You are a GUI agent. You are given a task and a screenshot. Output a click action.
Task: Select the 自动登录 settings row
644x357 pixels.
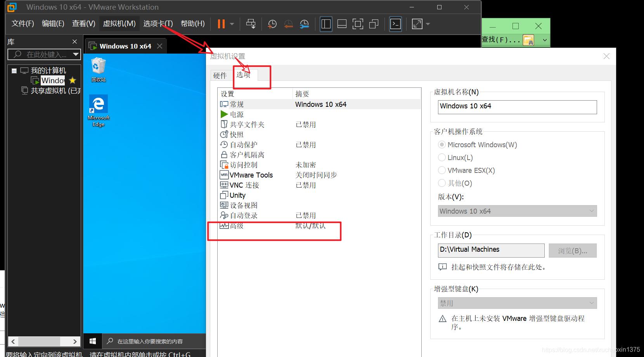click(x=319, y=215)
